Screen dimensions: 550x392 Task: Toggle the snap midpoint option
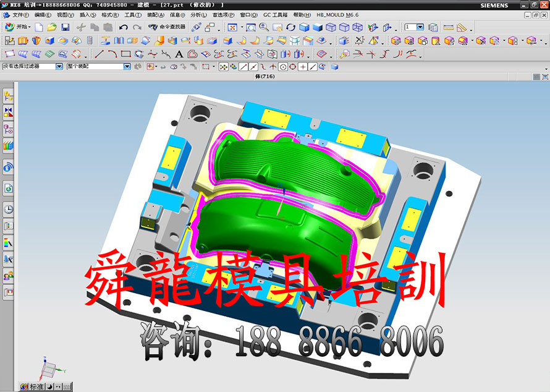click(x=253, y=67)
